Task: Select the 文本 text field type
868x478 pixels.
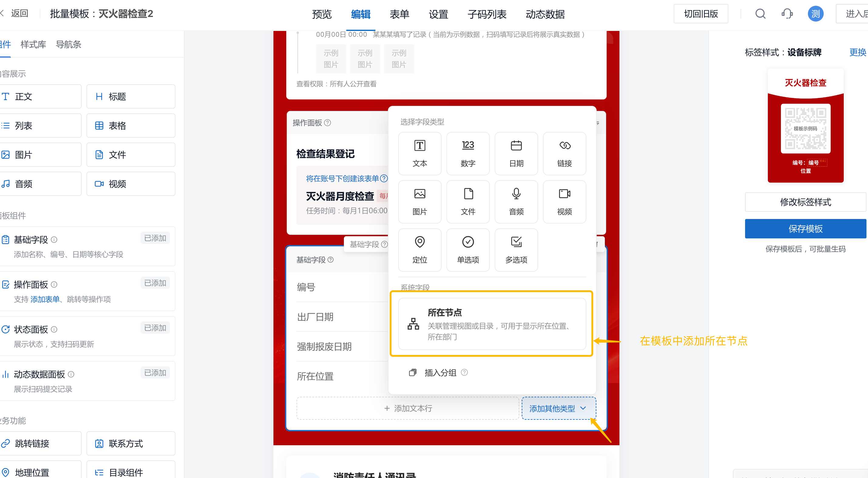Action: coord(419,153)
